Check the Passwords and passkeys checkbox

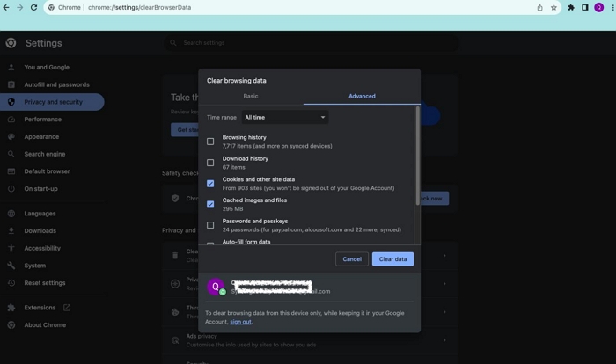click(210, 225)
